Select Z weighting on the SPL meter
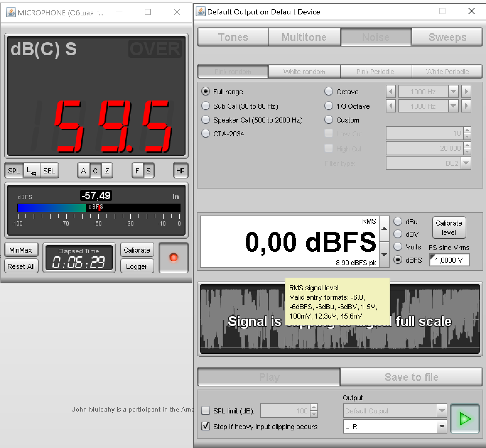The height and width of the screenshot is (448, 486). click(107, 171)
